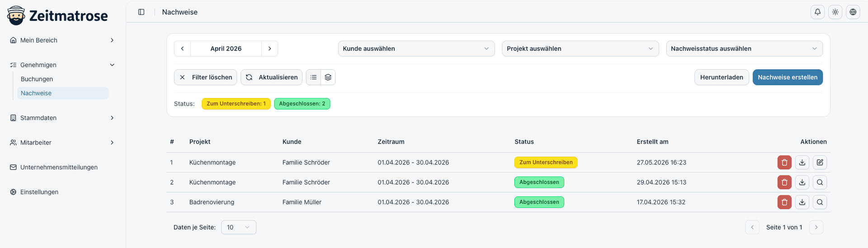Click Aktualisieren button
The image size is (868, 248).
pyautogui.click(x=271, y=77)
